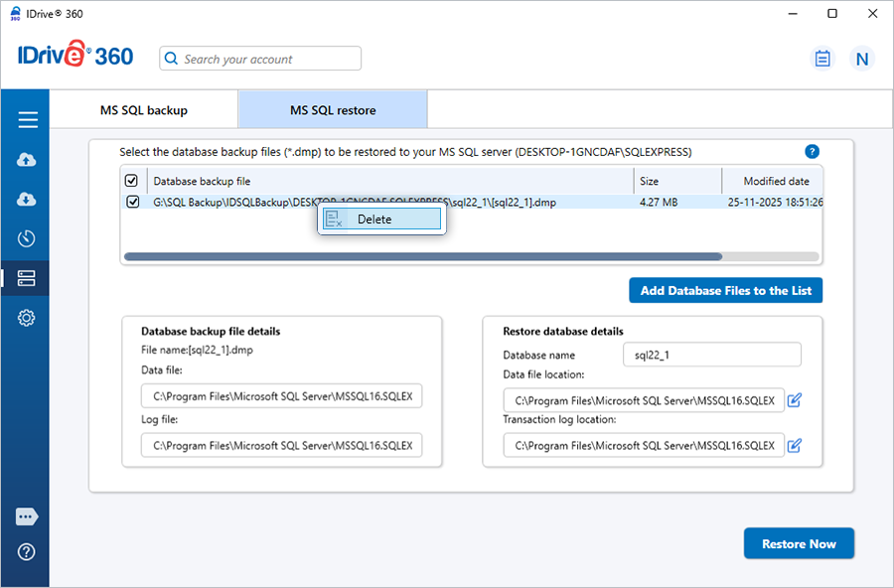Click the cloud backup upload icon
Screen dimensions: 894x588
click(x=27, y=160)
